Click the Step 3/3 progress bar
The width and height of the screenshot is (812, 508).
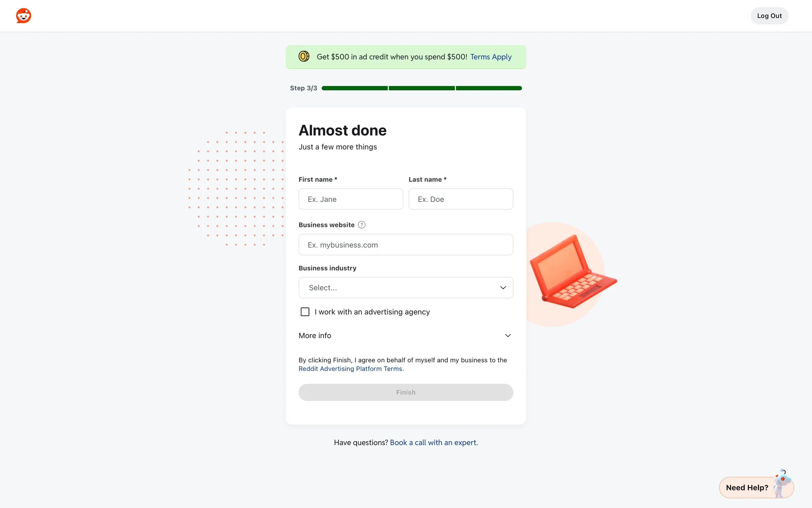point(422,88)
